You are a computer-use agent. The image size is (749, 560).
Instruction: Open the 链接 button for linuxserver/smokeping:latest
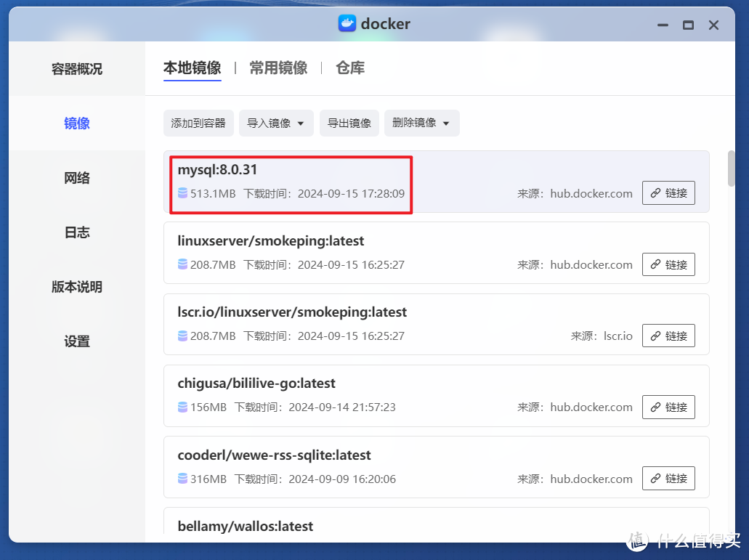pyautogui.click(x=668, y=264)
